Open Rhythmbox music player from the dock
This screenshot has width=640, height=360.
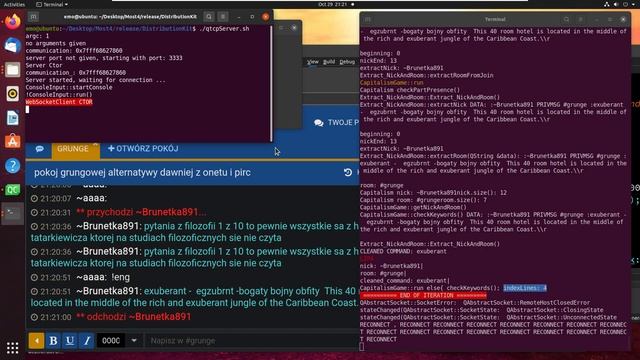pos(13,93)
